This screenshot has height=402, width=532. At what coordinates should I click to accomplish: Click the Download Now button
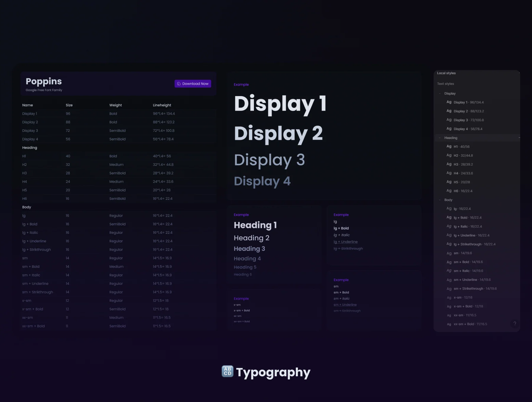point(193,84)
